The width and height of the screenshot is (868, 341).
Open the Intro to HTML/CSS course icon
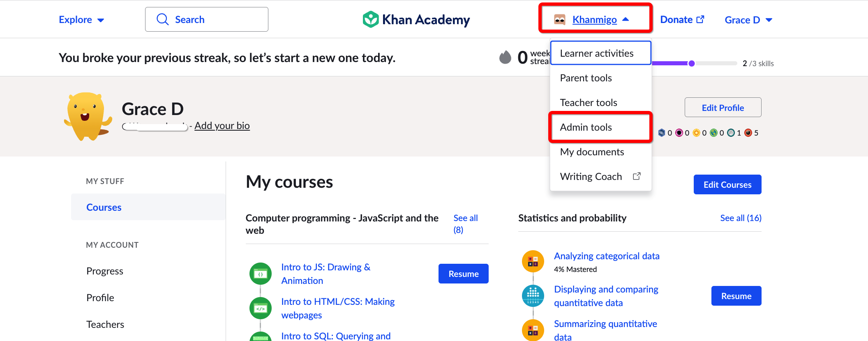pos(261,308)
